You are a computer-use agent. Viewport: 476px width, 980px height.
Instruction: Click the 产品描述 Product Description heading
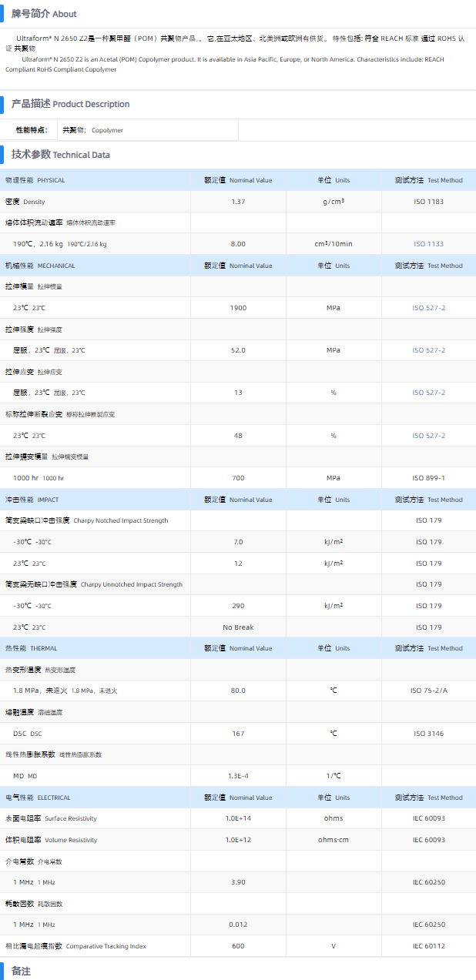pyautogui.click(x=70, y=104)
